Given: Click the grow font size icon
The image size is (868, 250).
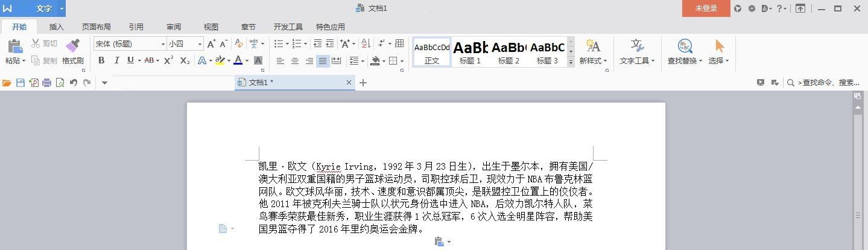Looking at the screenshot, I should pos(211,43).
